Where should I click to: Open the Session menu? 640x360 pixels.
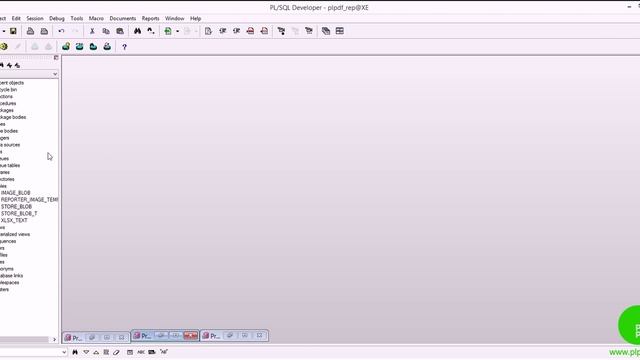(35, 18)
